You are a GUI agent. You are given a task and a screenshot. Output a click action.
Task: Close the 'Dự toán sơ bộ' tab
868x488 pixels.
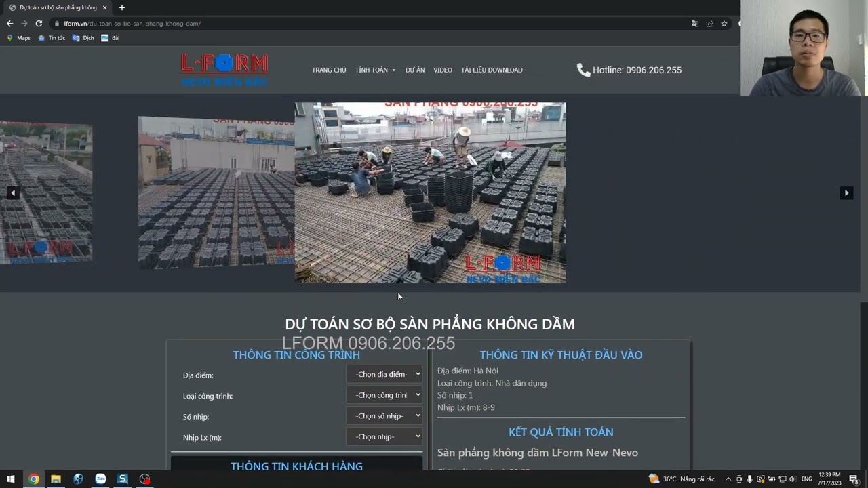[104, 7]
